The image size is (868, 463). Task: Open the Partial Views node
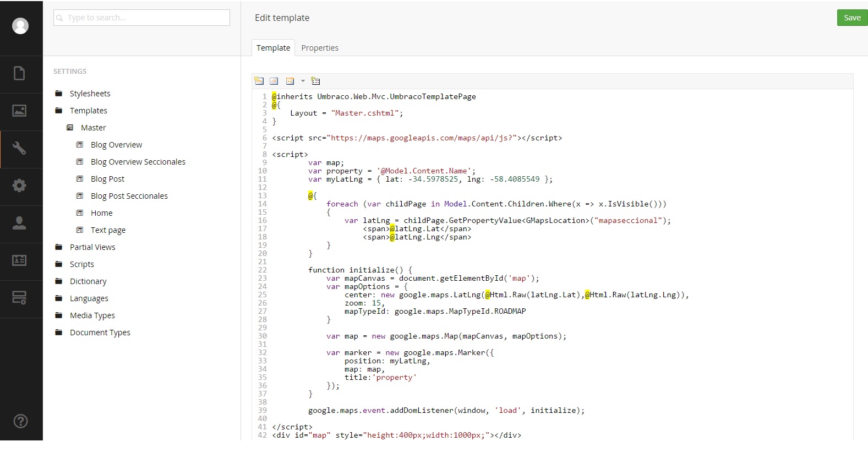point(92,247)
